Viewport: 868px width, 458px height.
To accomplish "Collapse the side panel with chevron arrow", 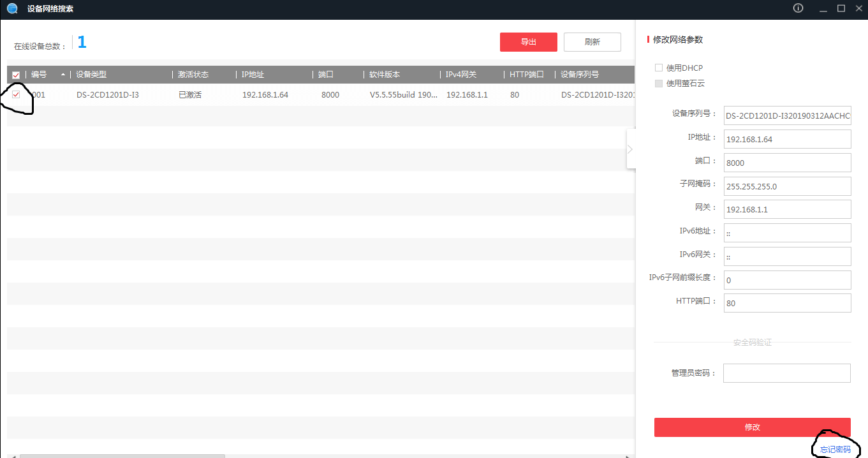I will pyautogui.click(x=630, y=149).
